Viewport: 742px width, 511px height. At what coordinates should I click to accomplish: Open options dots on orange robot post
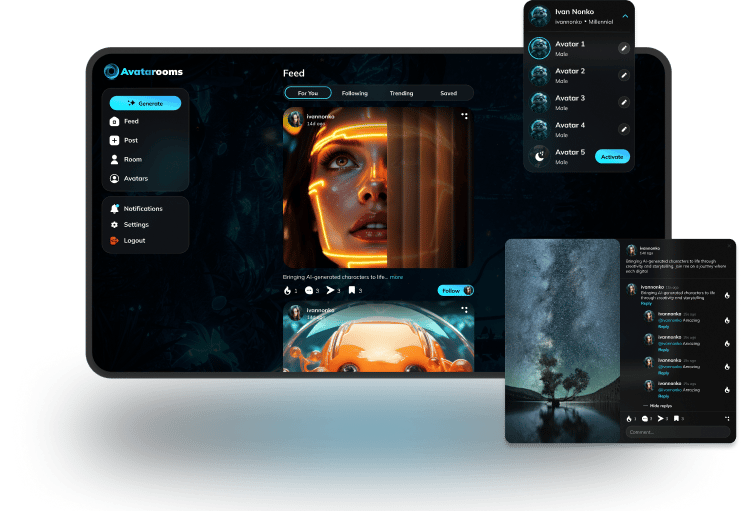[x=464, y=310]
